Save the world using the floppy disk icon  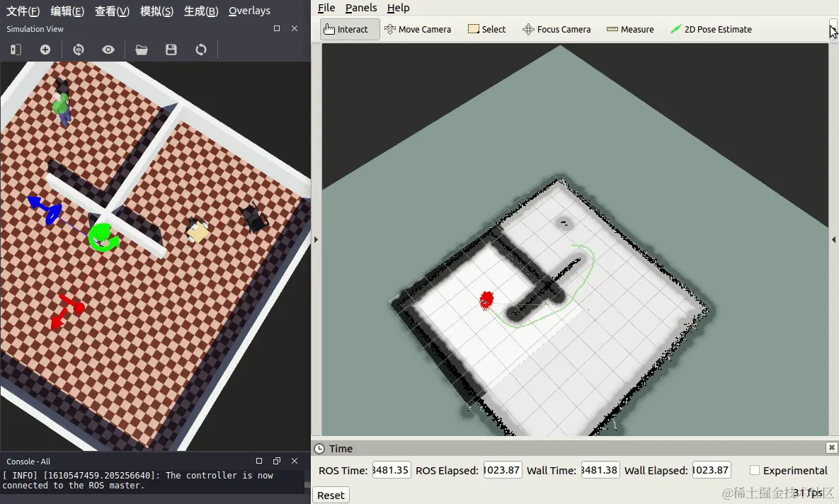click(171, 50)
